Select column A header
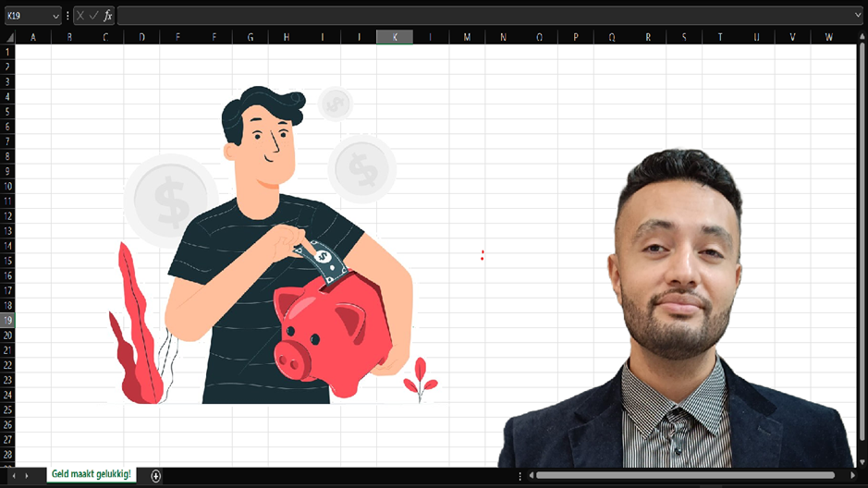The image size is (868, 488). point(33,37)
